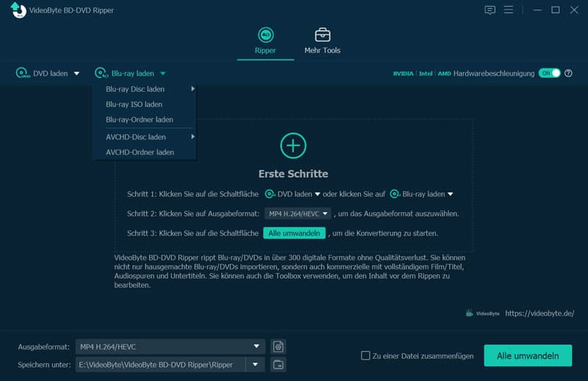Open the Mehr Tools toolbox icon

[x=323, y=35]
